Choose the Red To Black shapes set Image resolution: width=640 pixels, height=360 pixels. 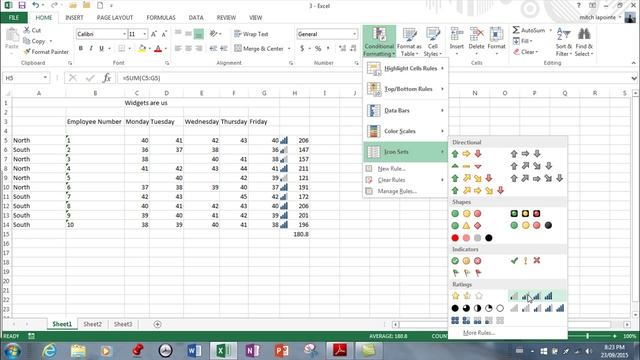[472, 238]
